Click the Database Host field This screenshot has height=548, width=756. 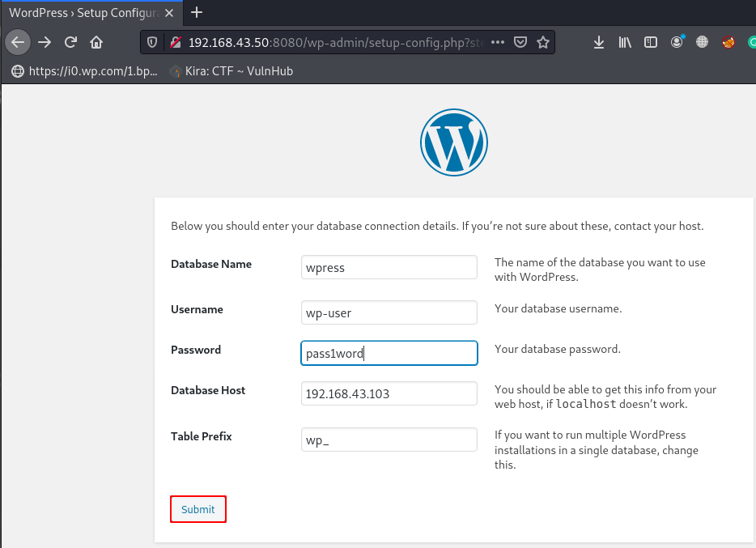tap(389, 393)
